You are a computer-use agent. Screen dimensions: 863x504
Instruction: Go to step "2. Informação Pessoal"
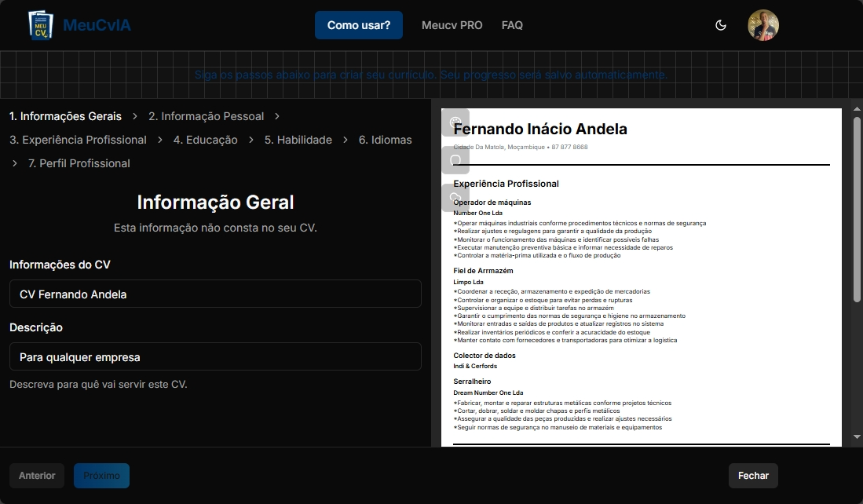click(x=206, y=115)
